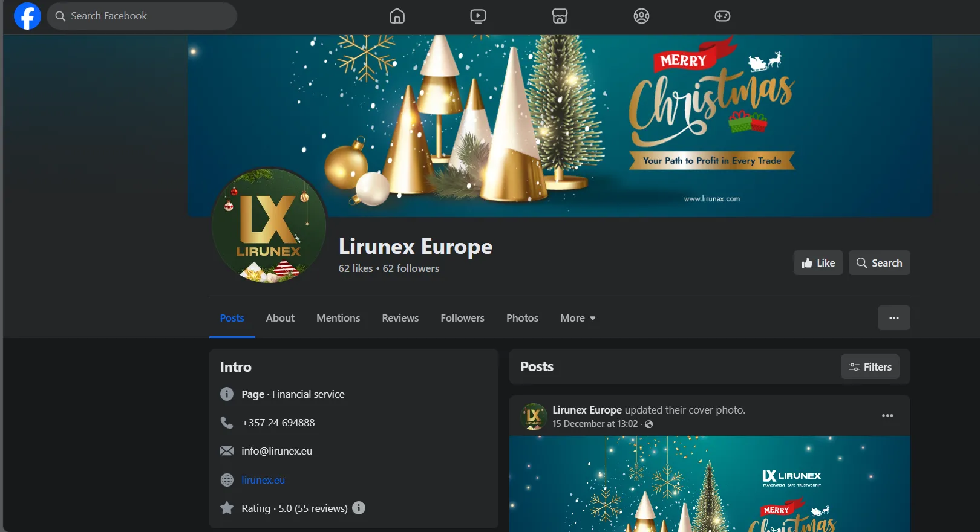Open the Followers tab

(x=462, y=318)
